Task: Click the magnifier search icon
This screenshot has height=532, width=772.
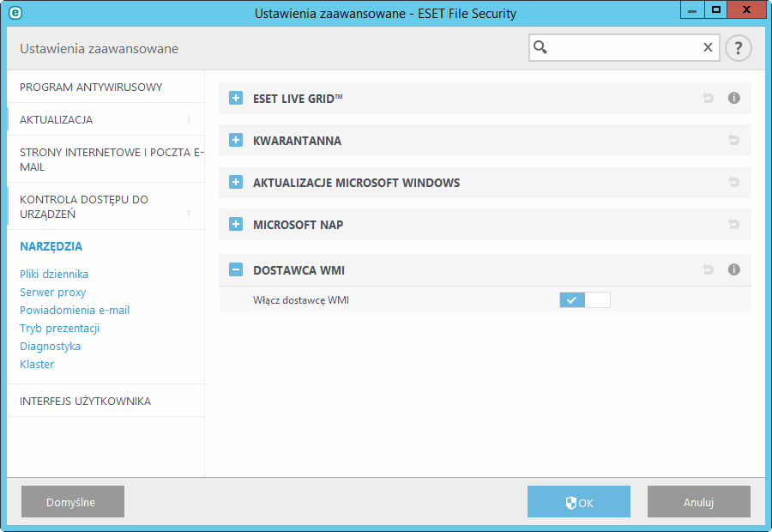Action: [540, 47]
